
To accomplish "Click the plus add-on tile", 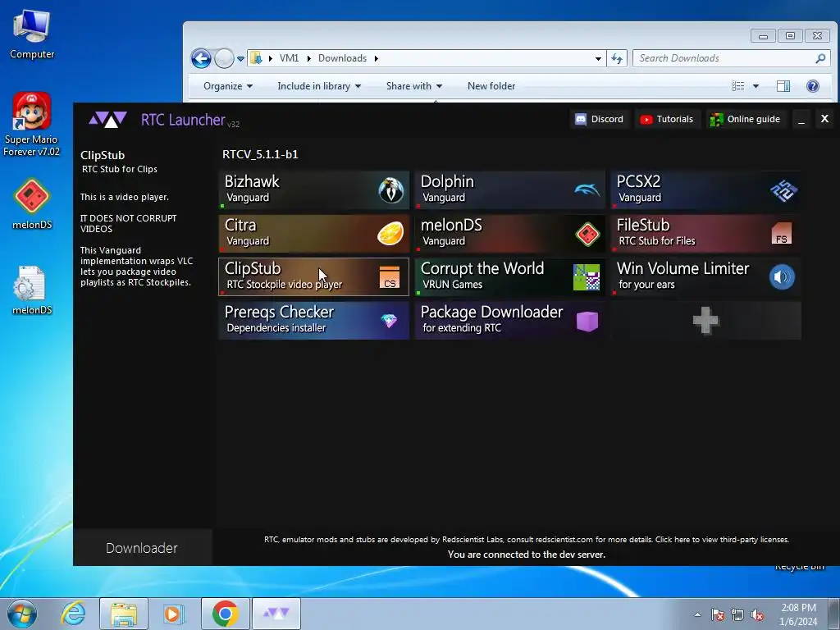I will (706, 321).
